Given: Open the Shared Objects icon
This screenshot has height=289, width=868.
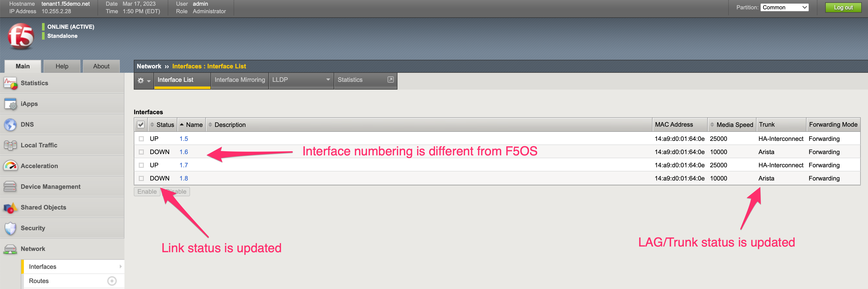Looking at the screenshot, I should [x=10, y=208].
